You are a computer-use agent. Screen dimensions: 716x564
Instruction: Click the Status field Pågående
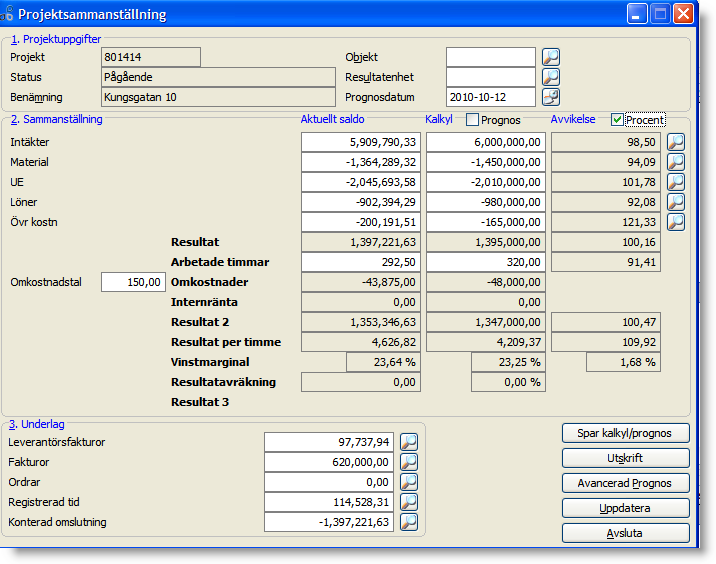[x=218, y=77]
